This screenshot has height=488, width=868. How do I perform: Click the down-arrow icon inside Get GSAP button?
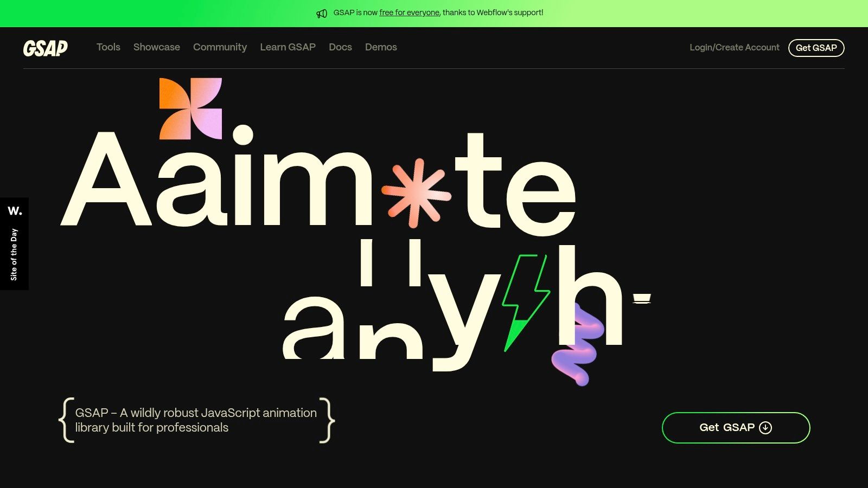tap(765, 427)
